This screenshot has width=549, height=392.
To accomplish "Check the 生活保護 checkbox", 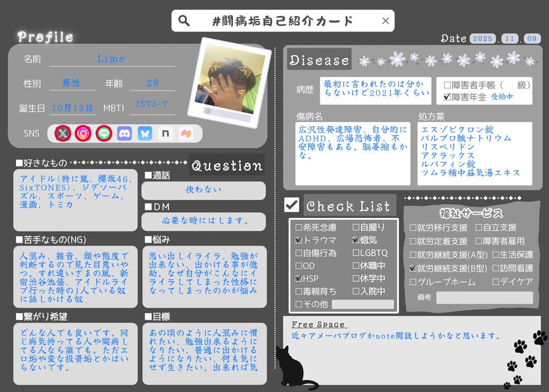I will coord(495,255).
